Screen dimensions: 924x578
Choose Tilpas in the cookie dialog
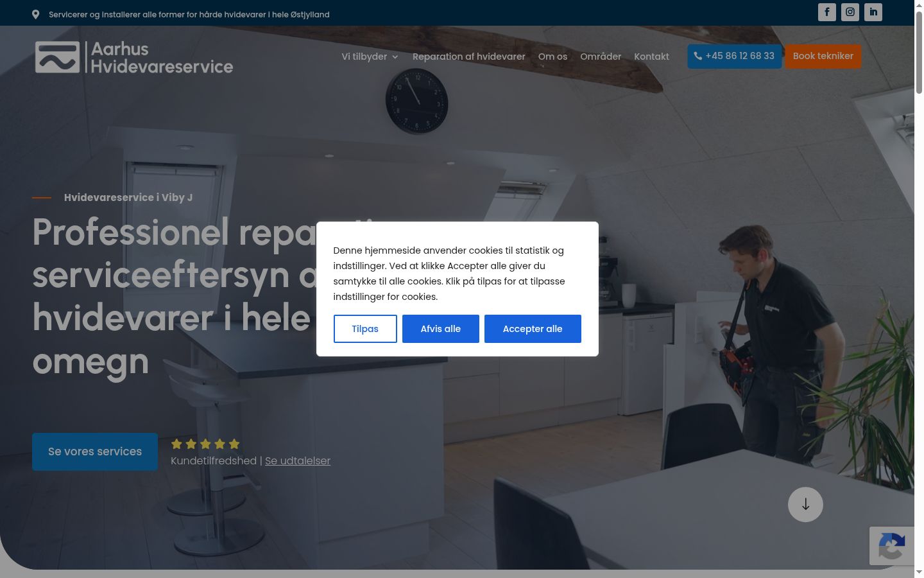365,329
